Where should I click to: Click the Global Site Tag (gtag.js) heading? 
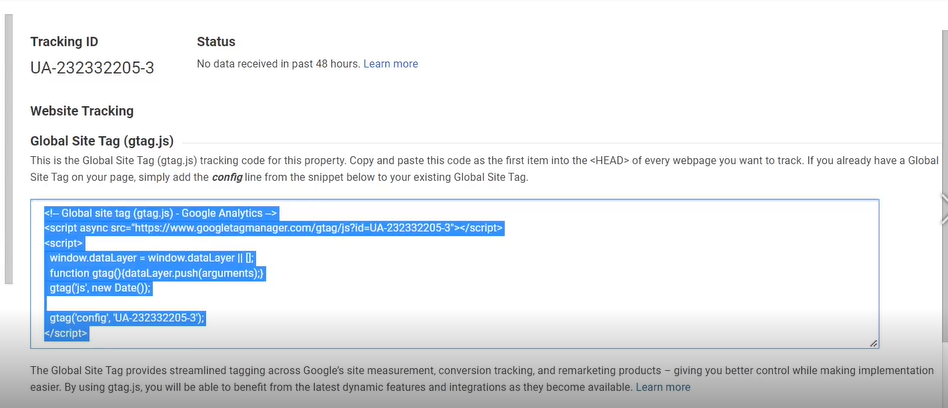[102, 141]
